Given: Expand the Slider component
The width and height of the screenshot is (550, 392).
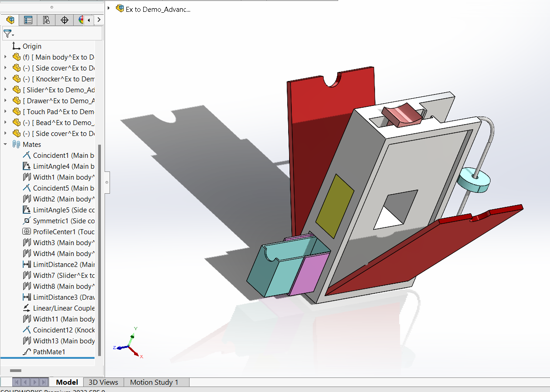Looking at the screenshot, I should 5,90.
